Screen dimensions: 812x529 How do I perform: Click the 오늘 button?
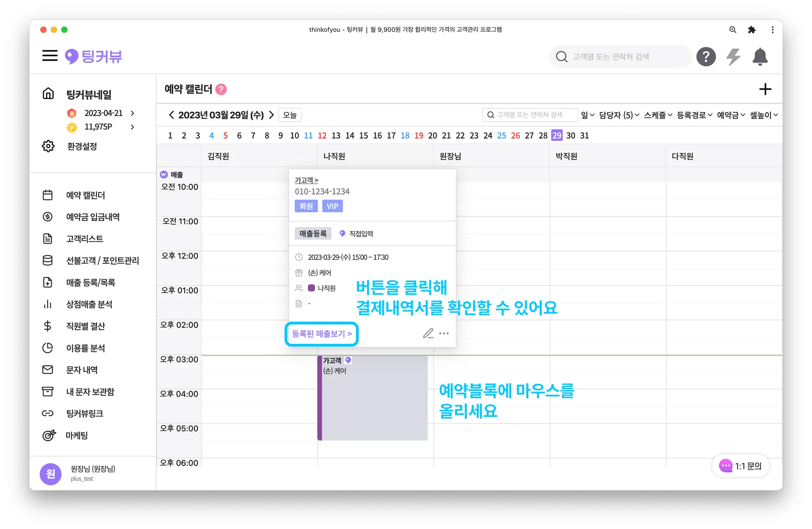pos(289,115)
